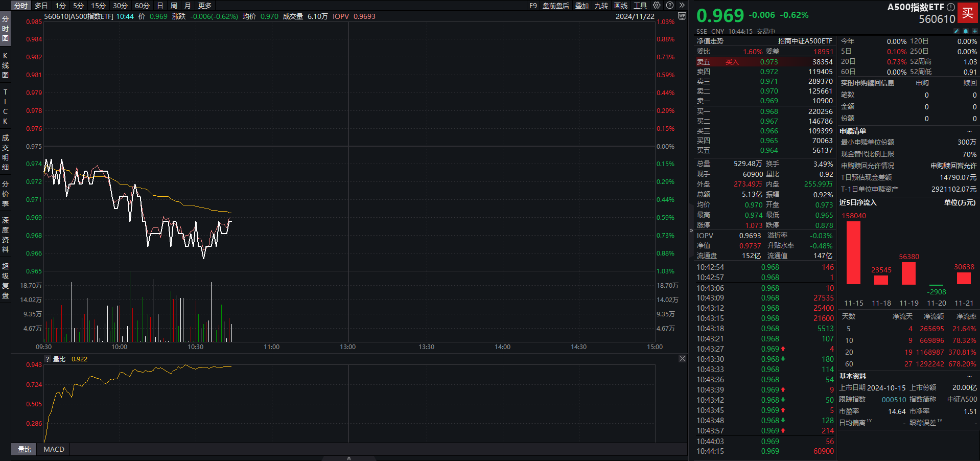
Task: Expand the toolbar double-chevron overflow
Action: click(x=682, y=6)
